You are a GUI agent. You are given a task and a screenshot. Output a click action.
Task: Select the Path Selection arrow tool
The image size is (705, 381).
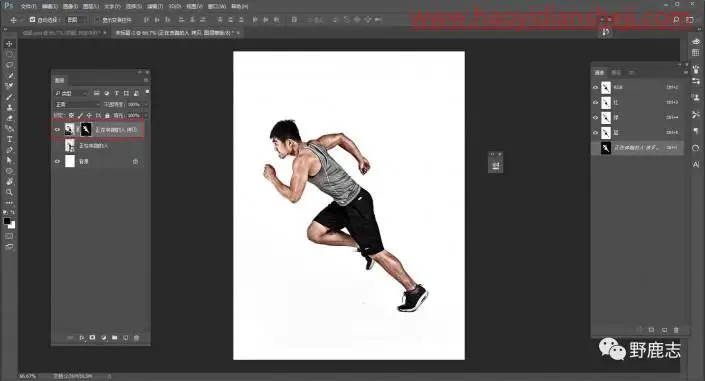pyautogui.click(x=9, y=161)
